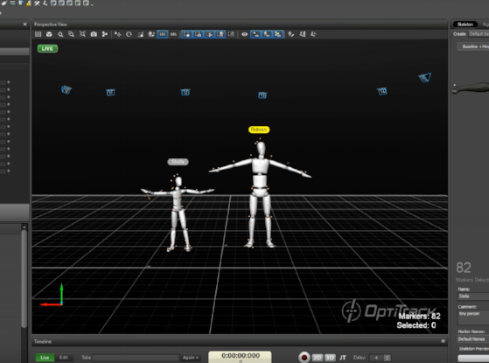This screenshot has width=489, height=363.
Task: Switch timeline to Live mode
Action: click(x=45, y=357)
